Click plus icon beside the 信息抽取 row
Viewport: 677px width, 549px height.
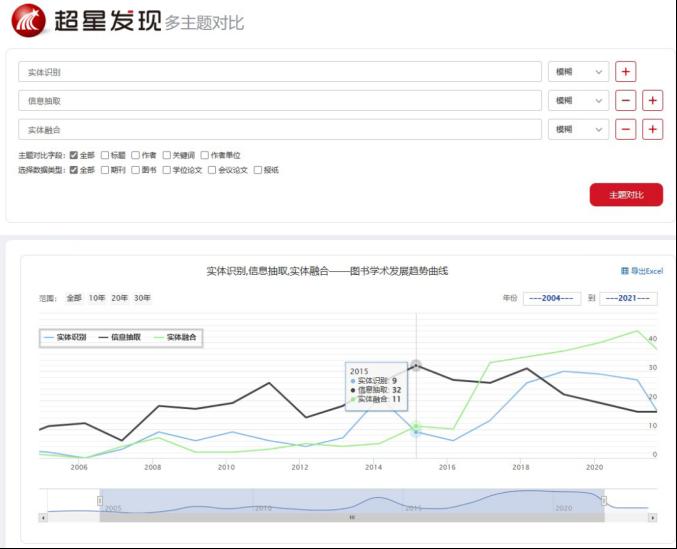[652, 101]
